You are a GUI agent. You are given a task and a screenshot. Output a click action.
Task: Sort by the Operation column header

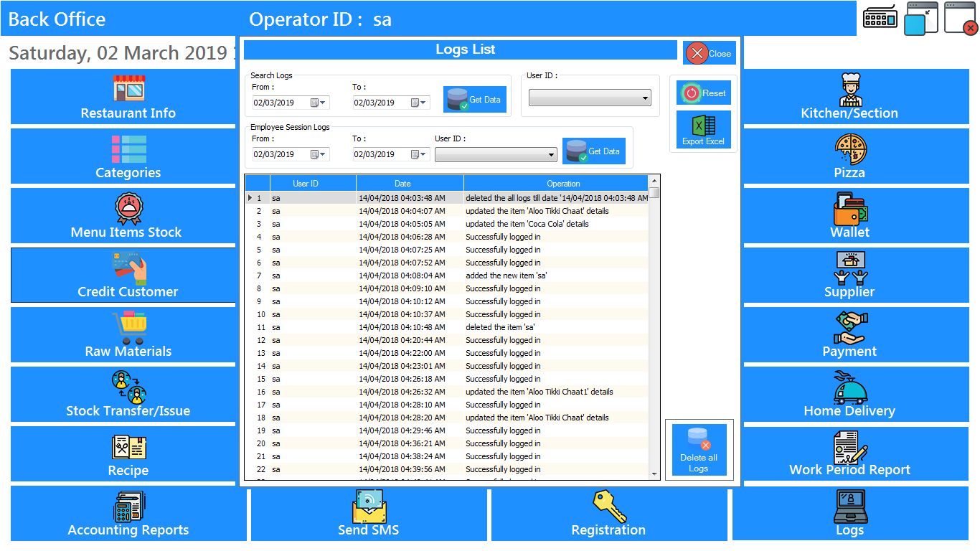click(563, 184)
